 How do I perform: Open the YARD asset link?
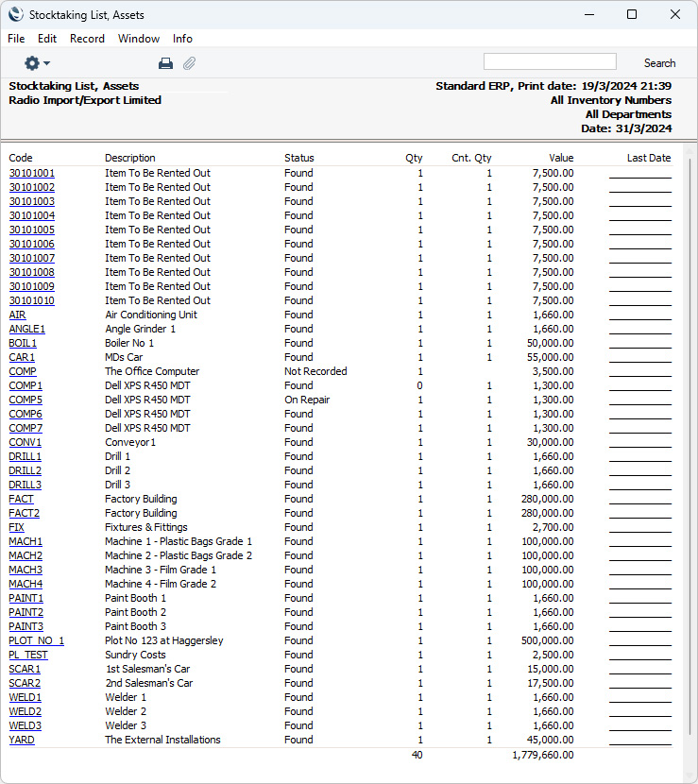tap(22, 740)
